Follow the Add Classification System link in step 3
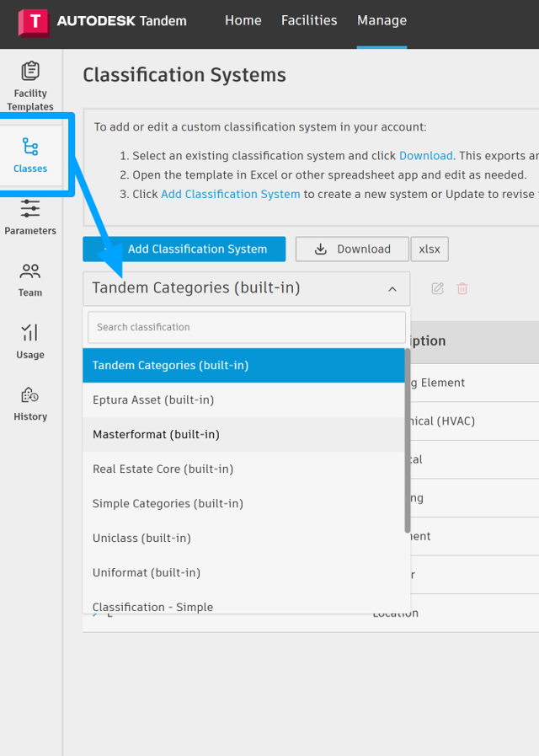Image resolution: width=539 pixels, height=756 pixels. pyautogui.click(x=230, y=194)
